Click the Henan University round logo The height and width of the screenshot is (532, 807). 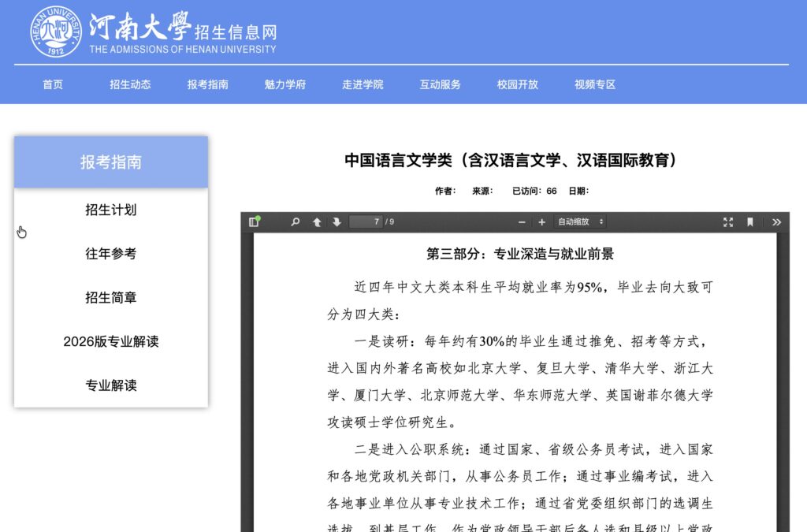(56, 32)
